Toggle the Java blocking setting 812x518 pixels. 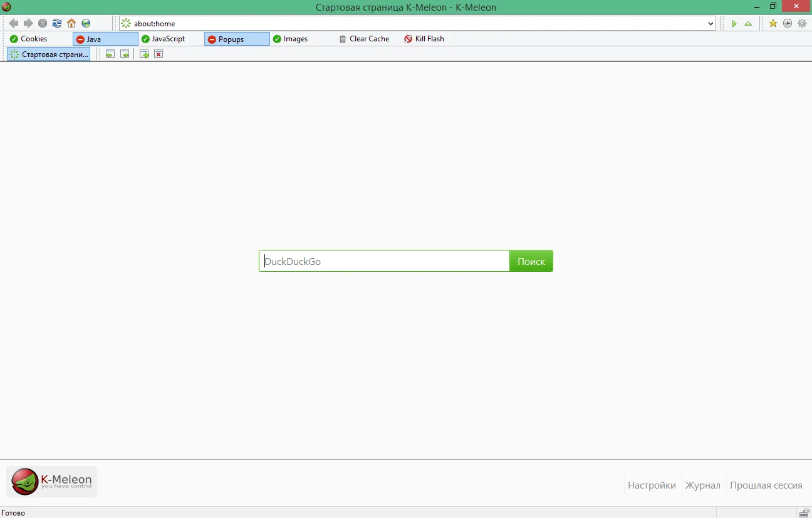[105, 39]
